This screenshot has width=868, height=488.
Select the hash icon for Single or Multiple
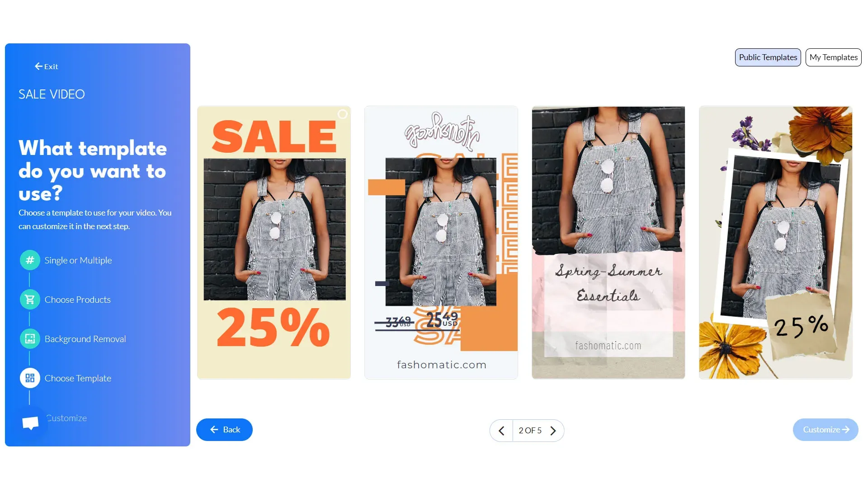point(30,260)
